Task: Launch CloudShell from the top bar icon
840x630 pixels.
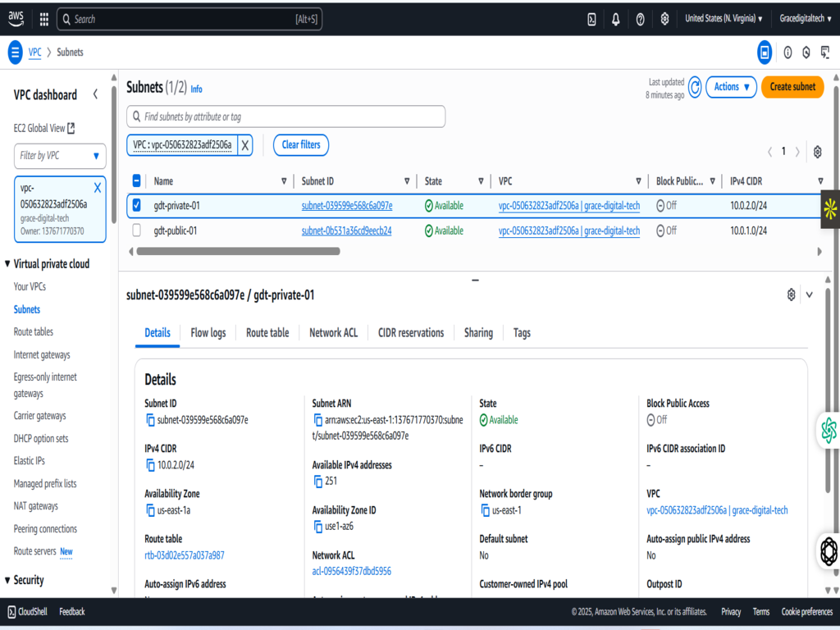Action: click(591, 20)
